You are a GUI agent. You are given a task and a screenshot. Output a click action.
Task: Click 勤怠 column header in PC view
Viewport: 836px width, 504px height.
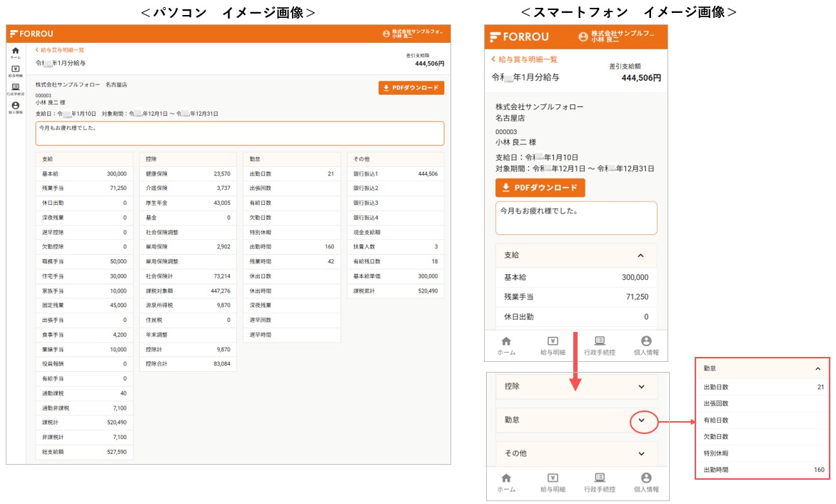point(292,159)
